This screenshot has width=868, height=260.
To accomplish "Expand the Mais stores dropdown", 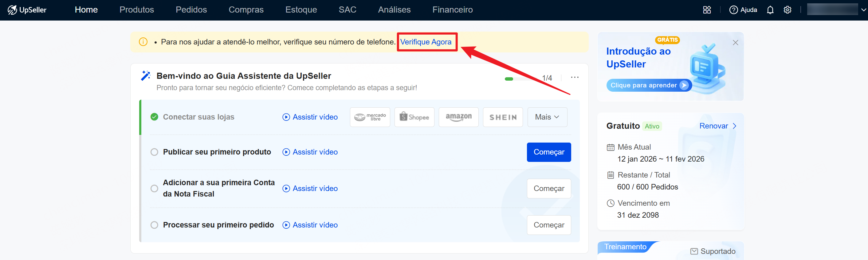I will pos(547,117).
